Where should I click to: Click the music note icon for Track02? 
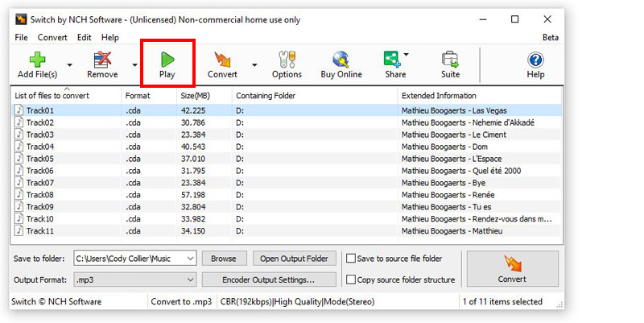pyautogui.click(x=19, y=122)
